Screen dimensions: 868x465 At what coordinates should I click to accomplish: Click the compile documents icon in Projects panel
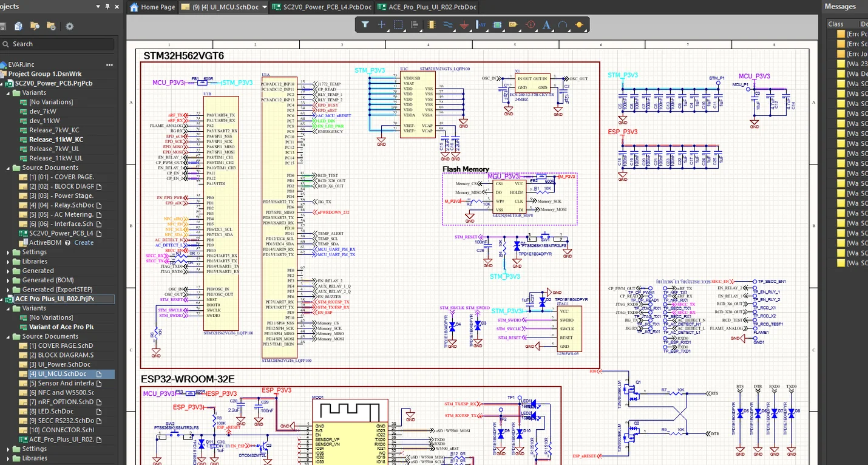[x=19, y=26]
